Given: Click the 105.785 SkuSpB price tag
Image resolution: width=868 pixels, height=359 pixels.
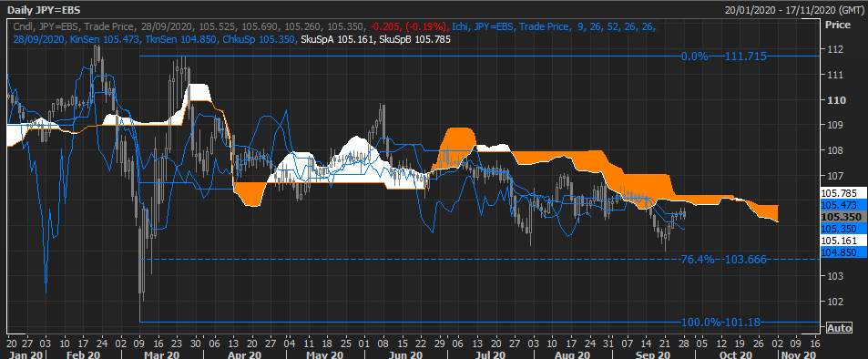Looking at the screenshot, I should [x=839, y=194].
